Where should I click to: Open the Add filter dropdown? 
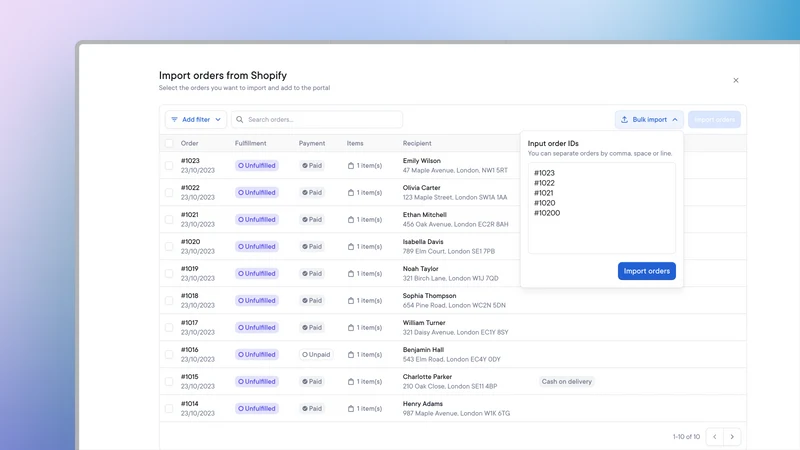click(196, 119)
